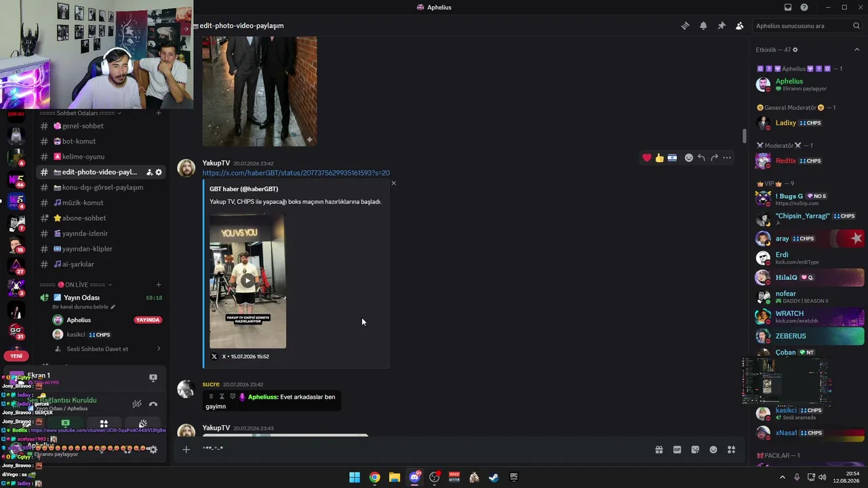
Task: Open the apps launcher in message bar
Action: coord(732,449)
